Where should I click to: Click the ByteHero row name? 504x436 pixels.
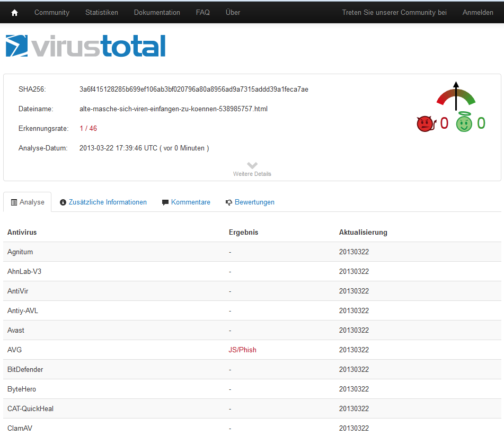click(x=22, y=389)
